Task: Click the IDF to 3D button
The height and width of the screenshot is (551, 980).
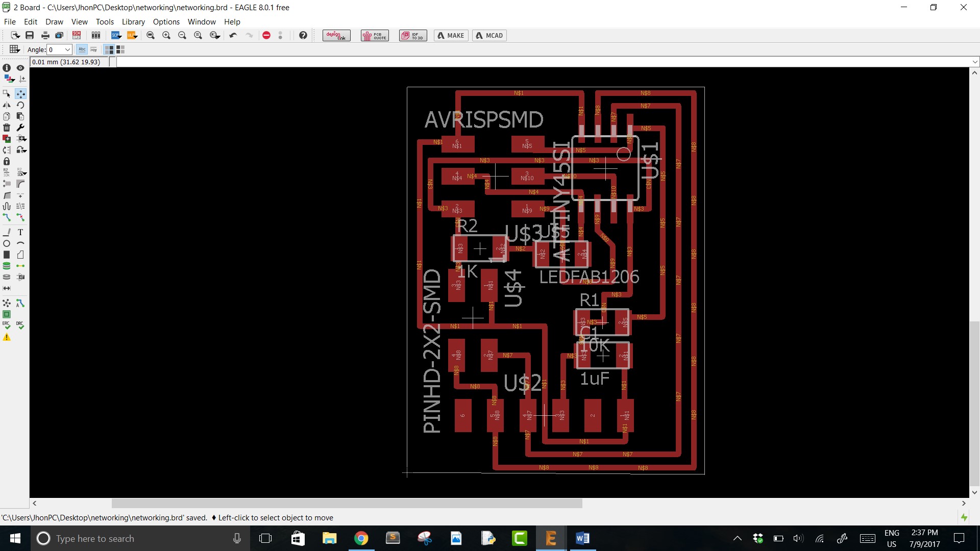Action: point(413,35)
